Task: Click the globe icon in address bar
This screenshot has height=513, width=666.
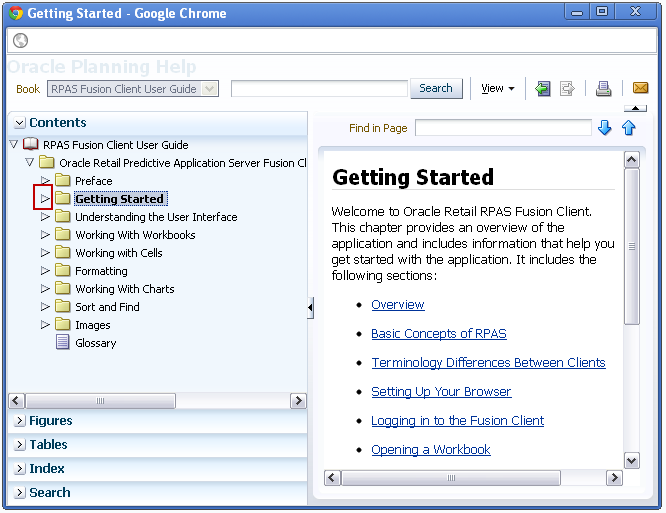Action: [x=20, y=41]
